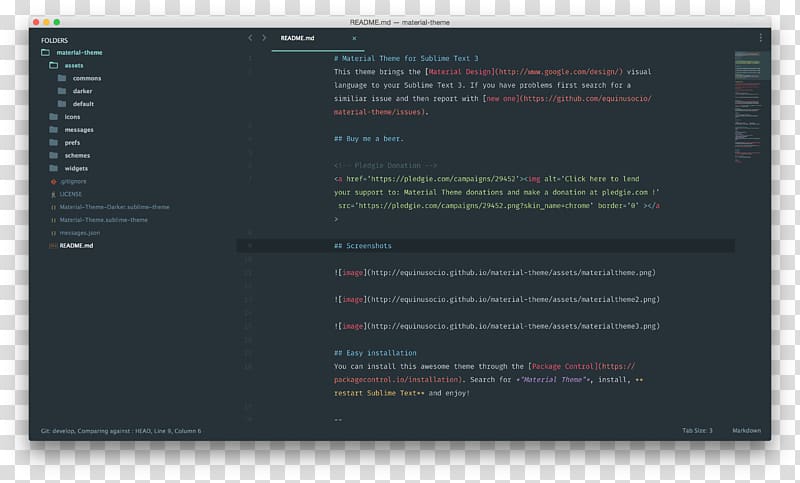Click the default folder icon
This screenshot has width=800, height=483.
click(x=62, y=104)
